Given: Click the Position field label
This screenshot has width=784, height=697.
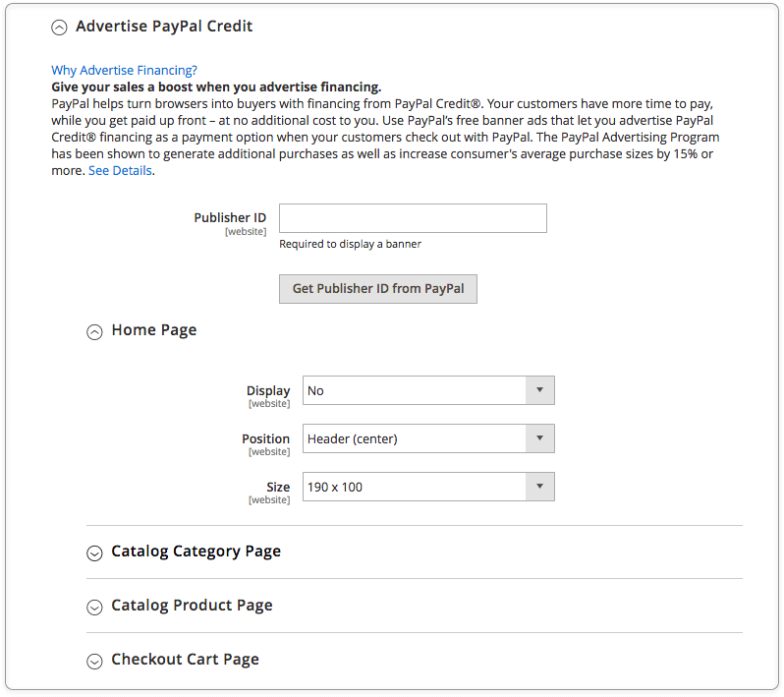Looking at the screenshot, I should point(265,438).
